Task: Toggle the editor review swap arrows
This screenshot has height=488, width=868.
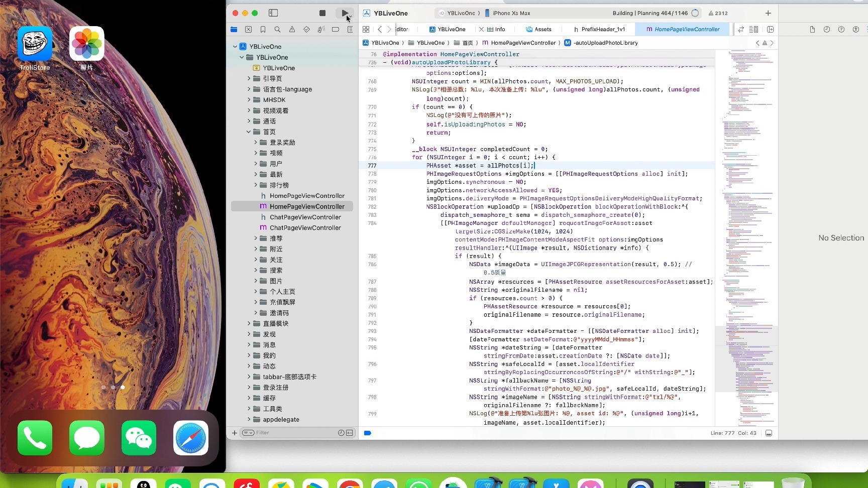Action: [x=741, y=30]
